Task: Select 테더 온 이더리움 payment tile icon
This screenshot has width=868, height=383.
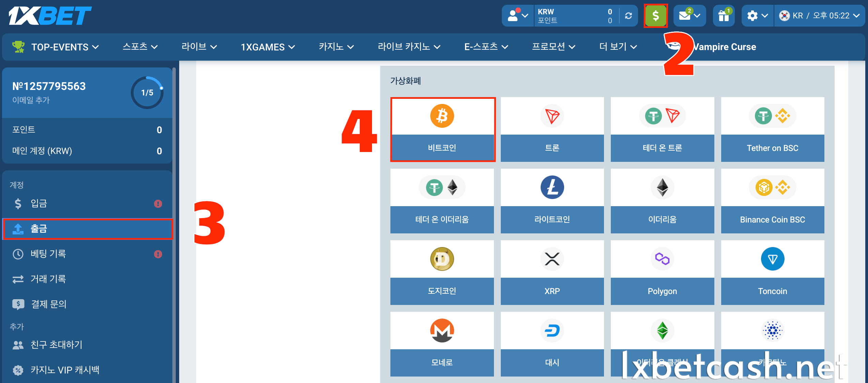Action: (442, 187)
